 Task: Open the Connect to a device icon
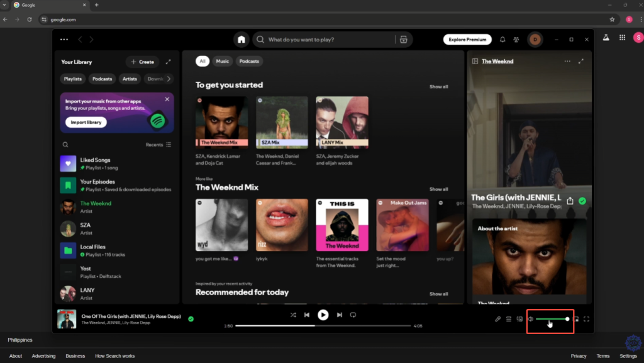point(519,319)
